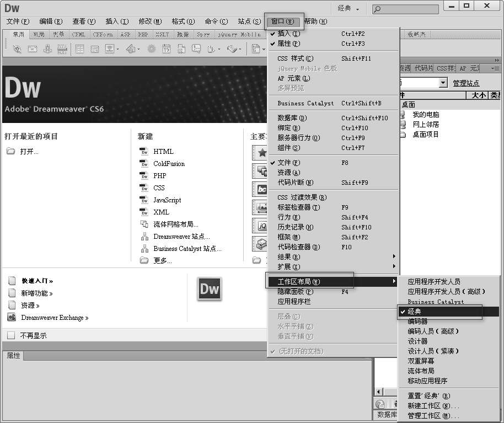Click the magnifier icon in the search box
Image resolution: width=504 pixels, height=423 pixels.
point(377,9)
